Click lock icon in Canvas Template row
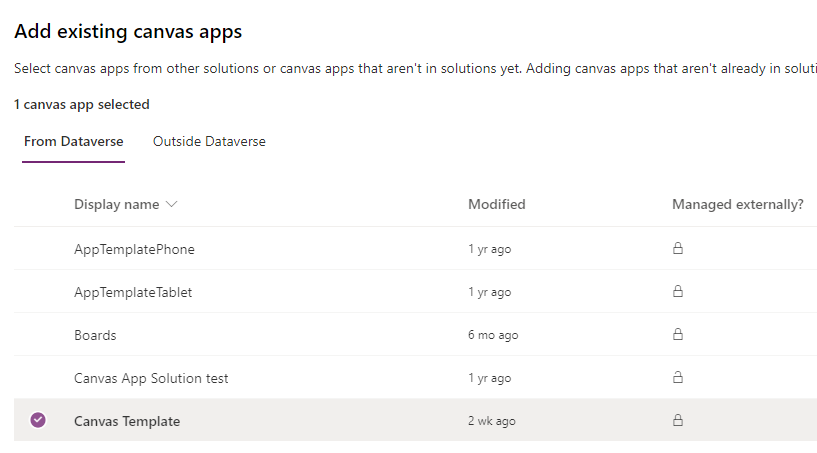Viewport: 817px width, 453px height. click(x=677, y=421)
